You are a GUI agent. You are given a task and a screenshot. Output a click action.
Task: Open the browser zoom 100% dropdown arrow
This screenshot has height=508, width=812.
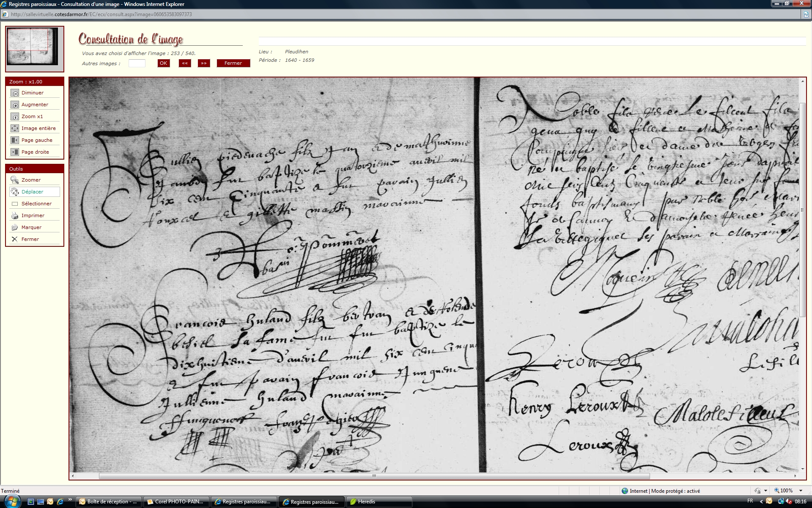801,491
